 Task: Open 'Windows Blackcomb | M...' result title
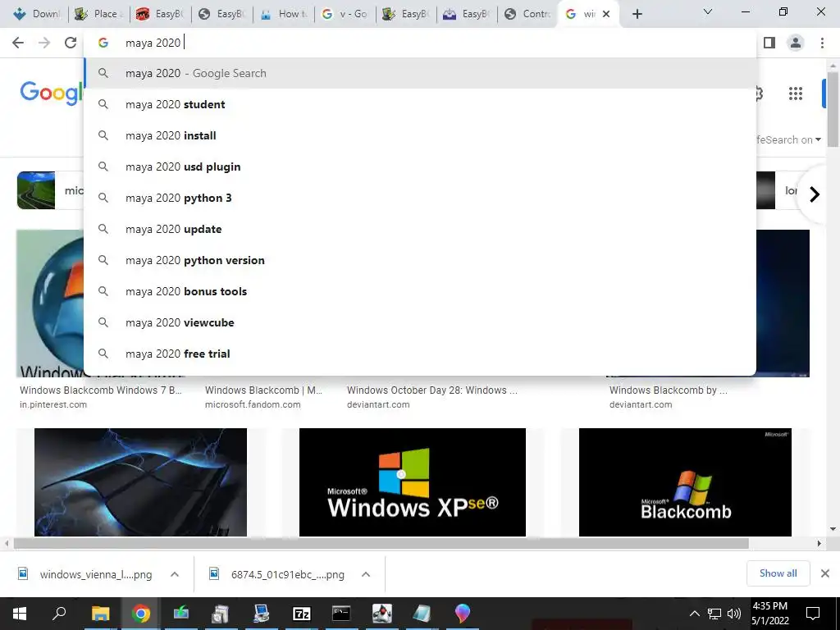263,390
